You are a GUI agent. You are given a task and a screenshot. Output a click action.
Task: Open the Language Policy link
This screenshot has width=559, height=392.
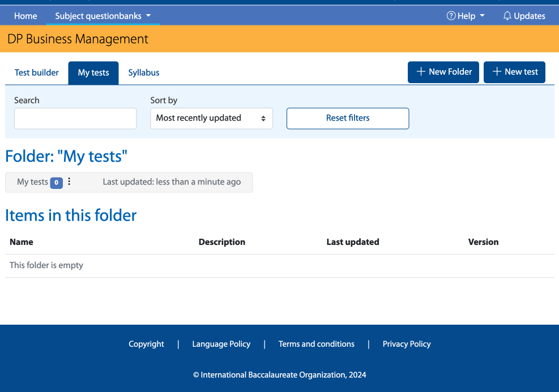coord(221,344)
